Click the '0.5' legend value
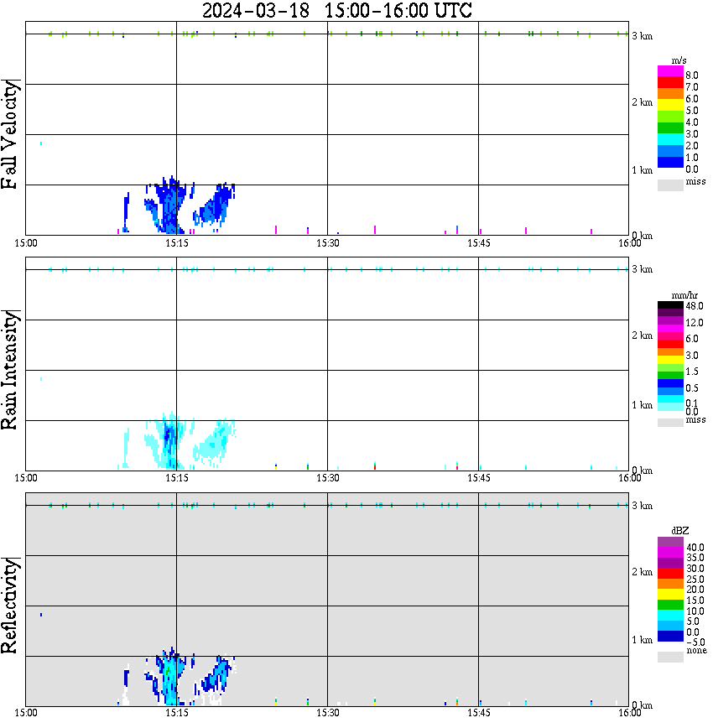The width and height of the screenshot is (713, 728). point(692,388)
